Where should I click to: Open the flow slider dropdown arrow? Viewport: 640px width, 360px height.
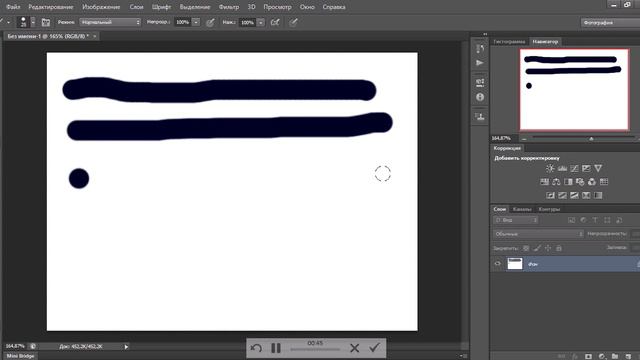[261, 22]
